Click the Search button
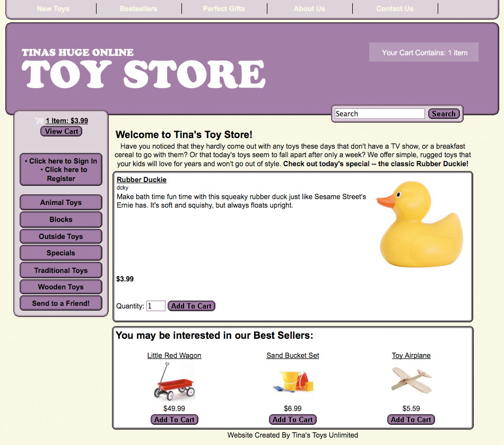Image resolution: width=504 pixels, height=445 pixels. click(444, 114)
